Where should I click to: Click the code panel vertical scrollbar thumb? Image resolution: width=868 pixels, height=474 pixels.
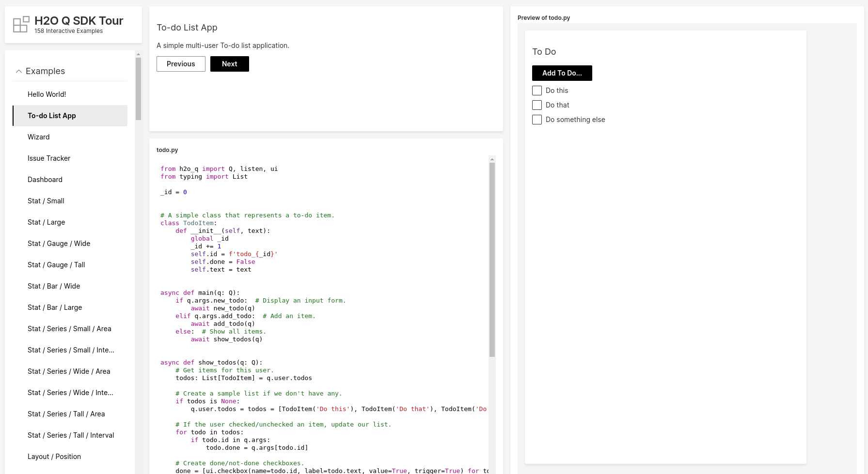tap(492, 259)
